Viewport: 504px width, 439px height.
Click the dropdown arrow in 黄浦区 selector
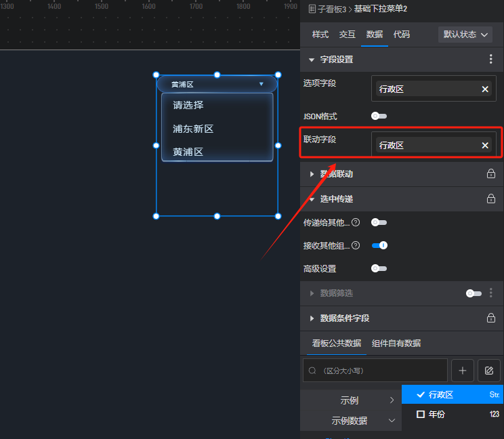pos(261,84)
